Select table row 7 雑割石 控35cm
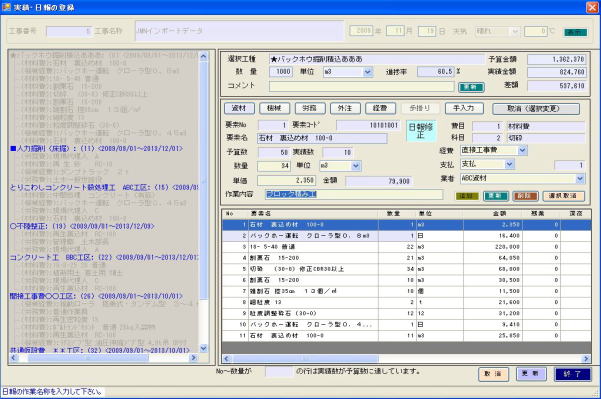Screen dimensions: 601x399 (x=406, y=291)
